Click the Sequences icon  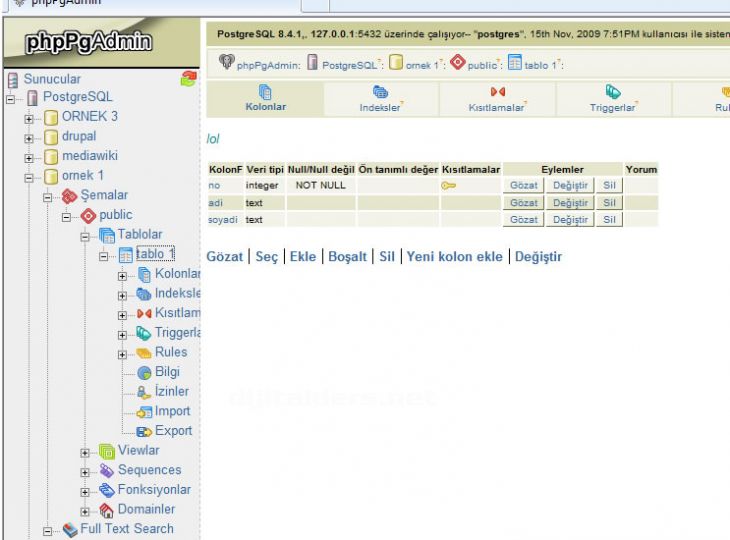(x=107, y=471)
